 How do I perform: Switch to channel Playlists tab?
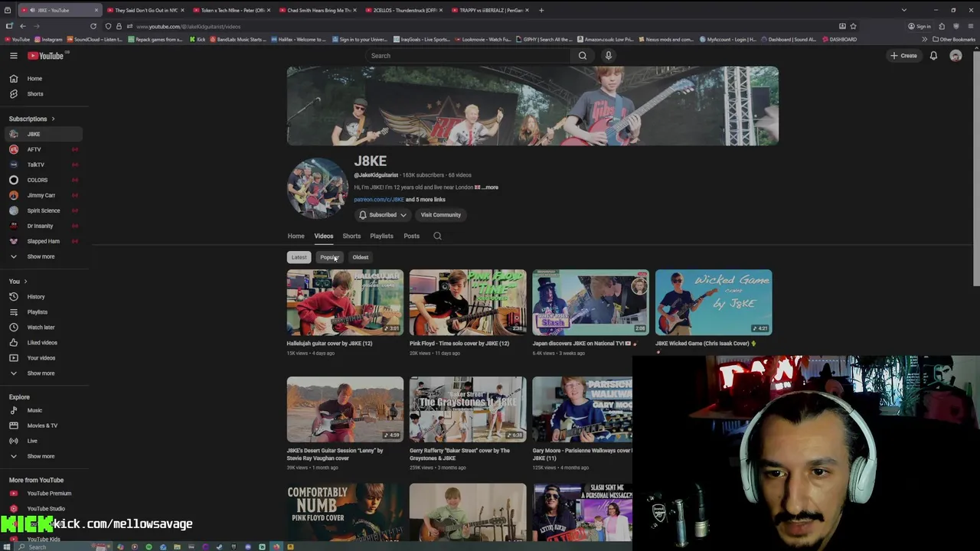381,236
